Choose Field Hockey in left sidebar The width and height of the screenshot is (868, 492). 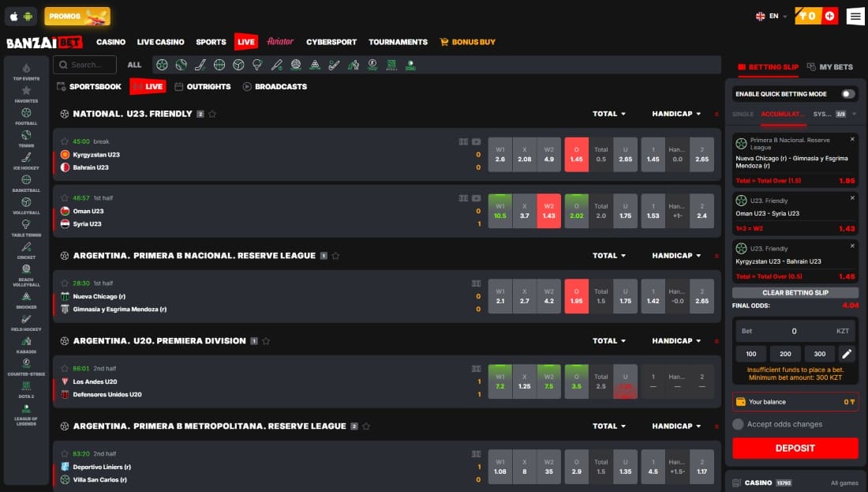[26, 322]
